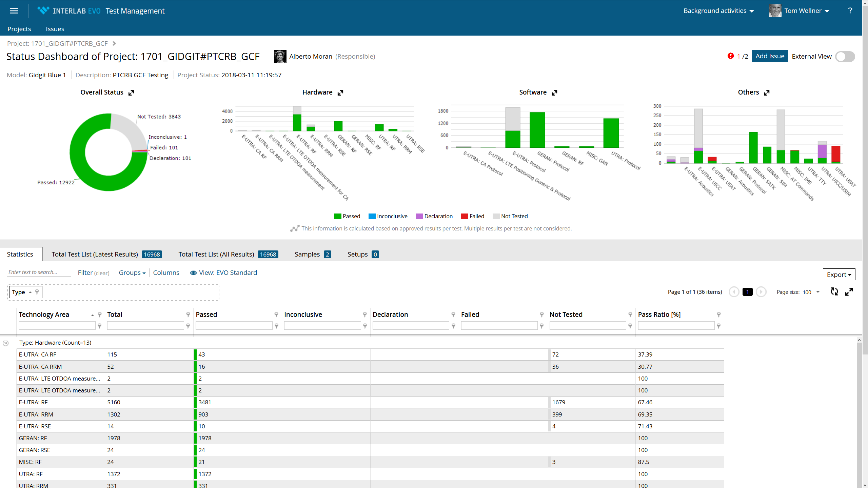Screen dimensions: 868x488
Task: Collapse the Type: Hardware group row
Action: (6, 343)
